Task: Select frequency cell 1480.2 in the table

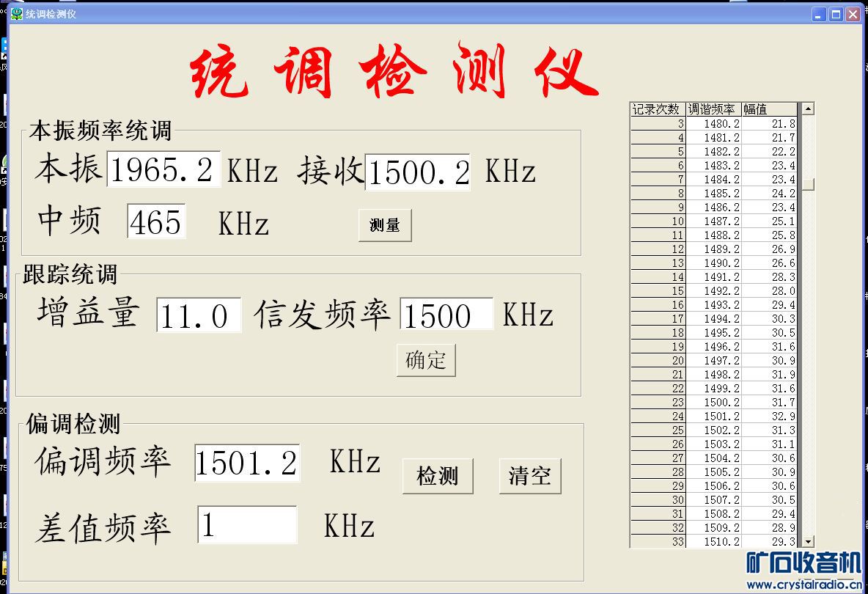Action: (713, 123)
